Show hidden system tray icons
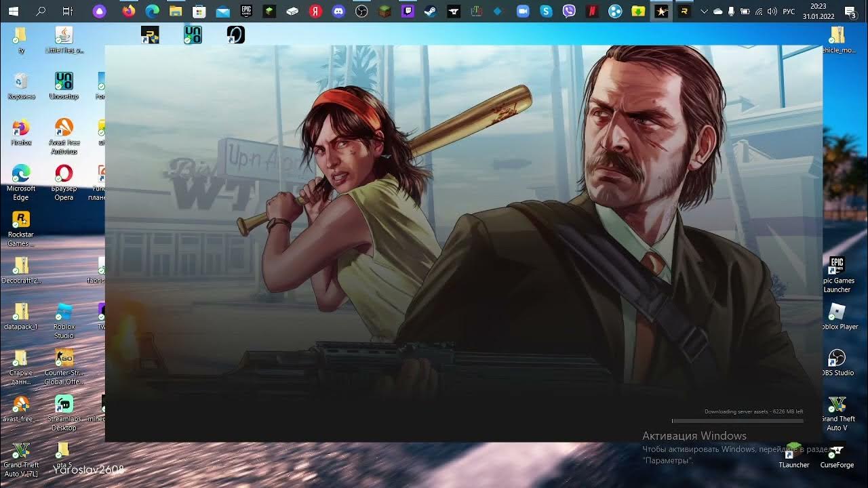868x488 pixels. 704,12
